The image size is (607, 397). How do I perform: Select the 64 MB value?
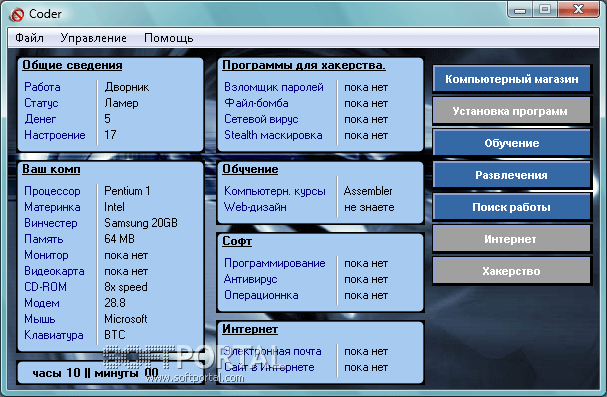click(x=119, y=239)
